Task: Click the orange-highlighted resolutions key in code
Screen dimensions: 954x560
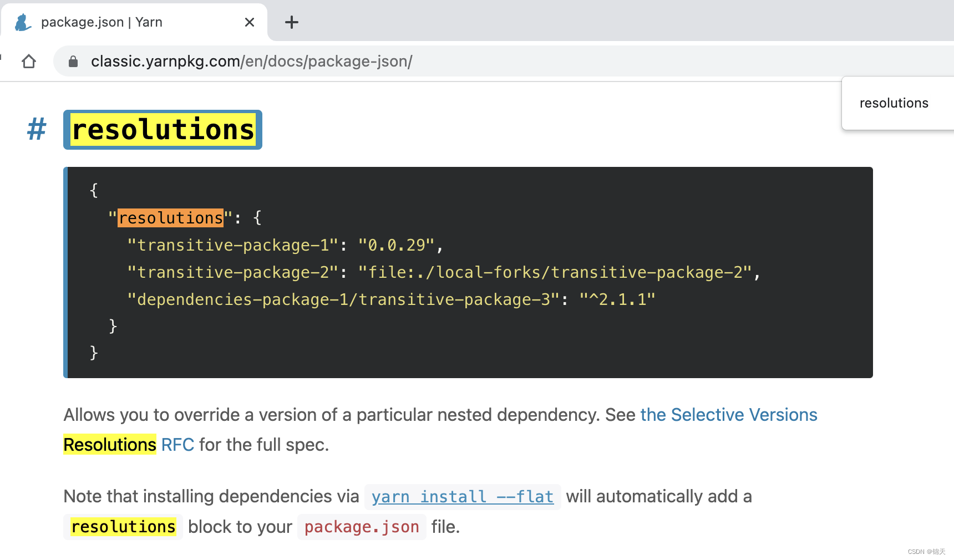Action: point(171,218)
